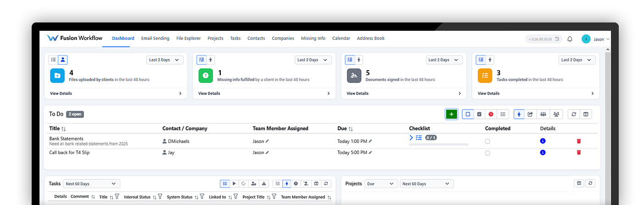Viewport: 644px width, 205px height.
Task: Show all To Do items list icon
Action: pyautogui.click(x=503, y=114)
